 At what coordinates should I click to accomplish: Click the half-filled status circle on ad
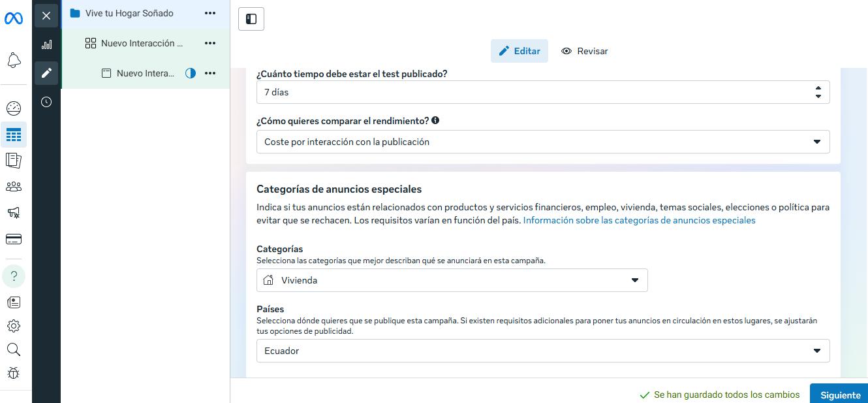pyautogui.click(x=191, y=73)
